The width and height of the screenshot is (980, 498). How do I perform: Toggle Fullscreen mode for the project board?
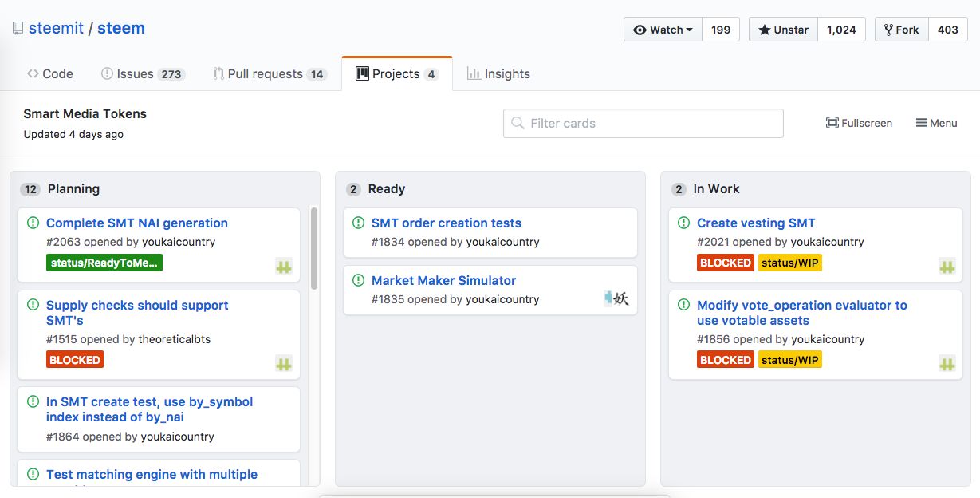tap(859, 123)
